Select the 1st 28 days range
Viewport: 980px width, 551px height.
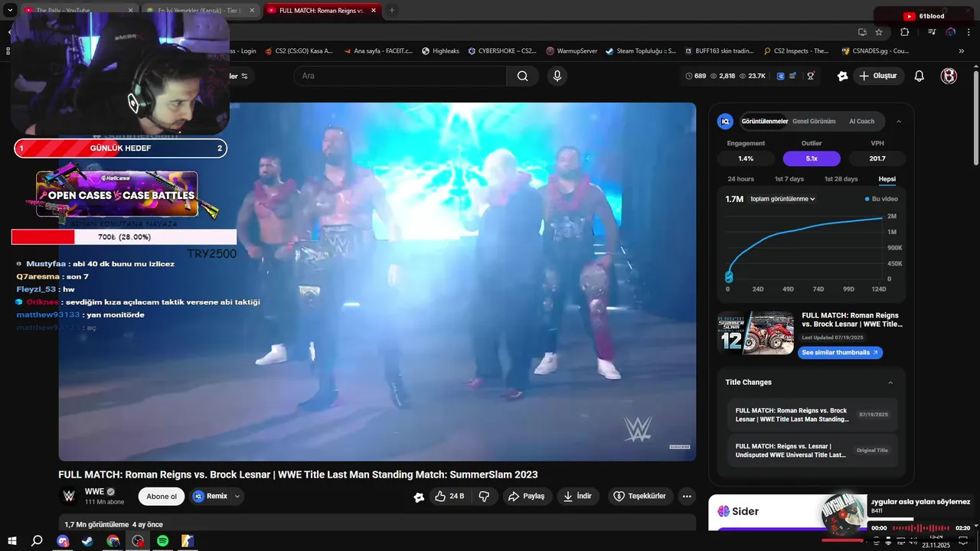point(841,179)
